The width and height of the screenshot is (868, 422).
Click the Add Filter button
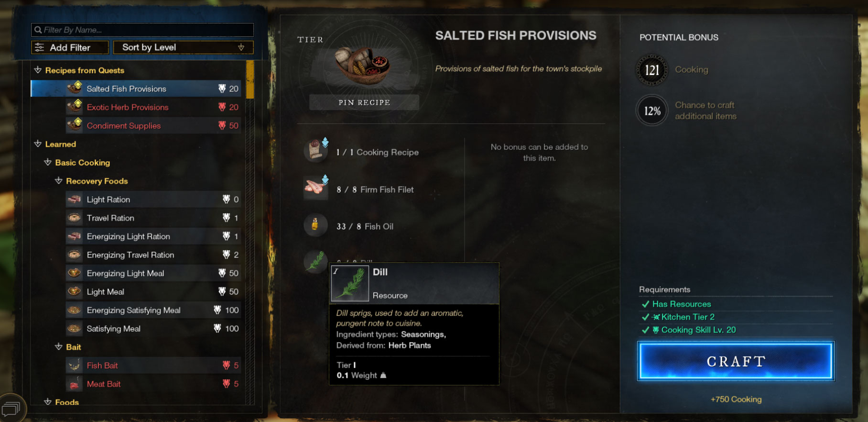70,47
